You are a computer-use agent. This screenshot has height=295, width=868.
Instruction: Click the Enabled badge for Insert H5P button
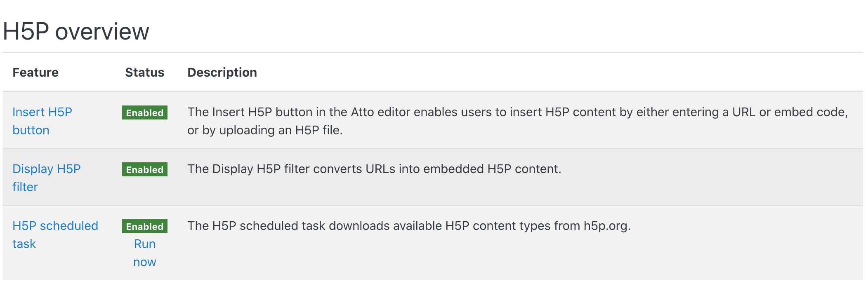pos(144,112)
